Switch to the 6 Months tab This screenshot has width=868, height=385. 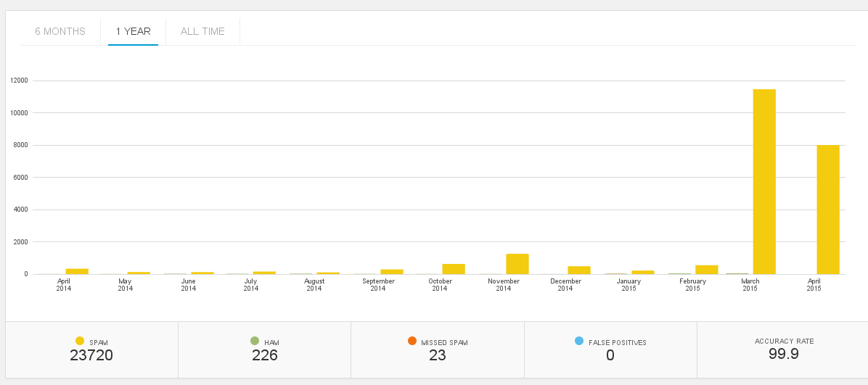(x=60, y=31)
